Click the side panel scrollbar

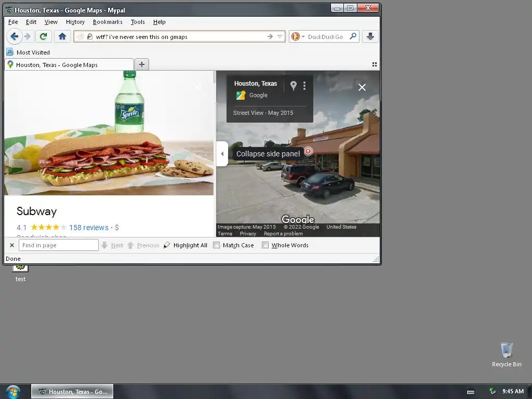tap(215, 77)
